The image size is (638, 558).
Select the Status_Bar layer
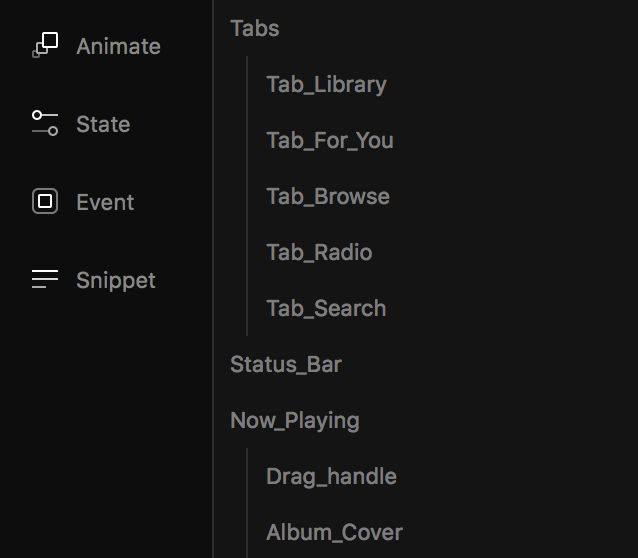tap(286, 365)
